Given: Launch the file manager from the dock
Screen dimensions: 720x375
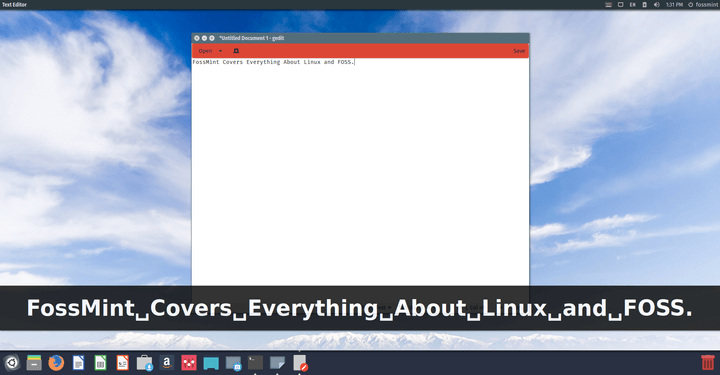Looking at the screenshot, I should 34,363.
